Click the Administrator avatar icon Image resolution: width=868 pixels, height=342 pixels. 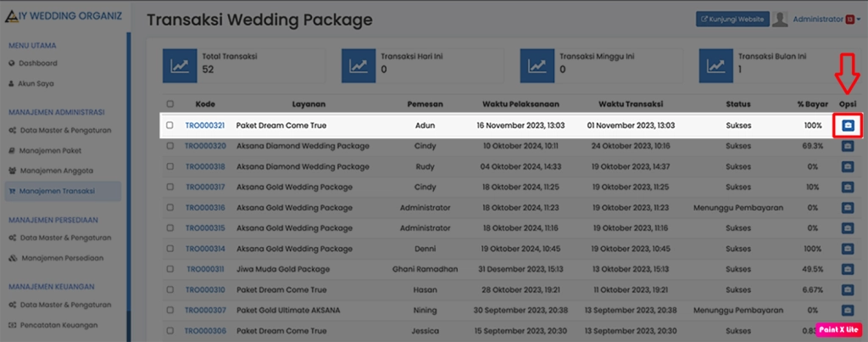[781, 19]
